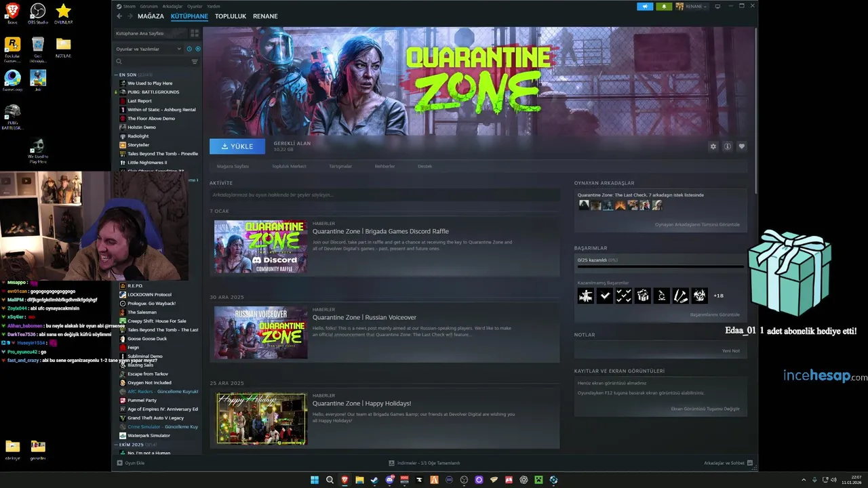
Task: Open advanced filter options icon beside search
Action: (195, 62)
